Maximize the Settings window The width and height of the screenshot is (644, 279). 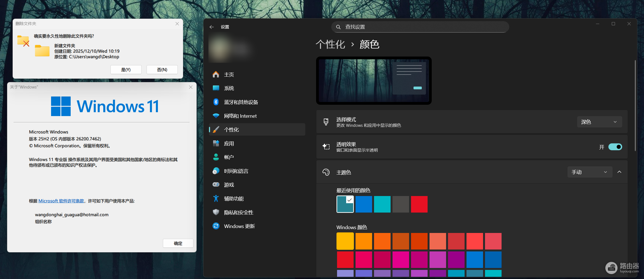tap(613, 24)
